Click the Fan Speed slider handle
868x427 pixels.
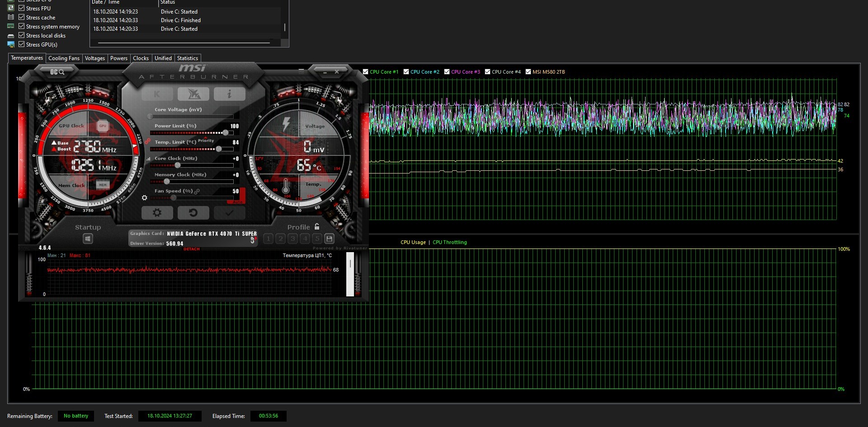(x=174, y=198)
